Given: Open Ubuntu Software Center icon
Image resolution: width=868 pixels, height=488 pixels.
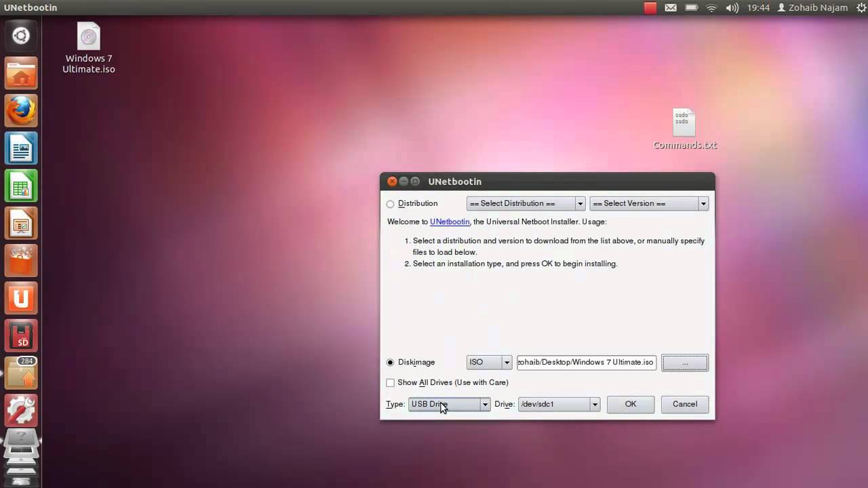Looking at the screenshot, I should (21, 260).
